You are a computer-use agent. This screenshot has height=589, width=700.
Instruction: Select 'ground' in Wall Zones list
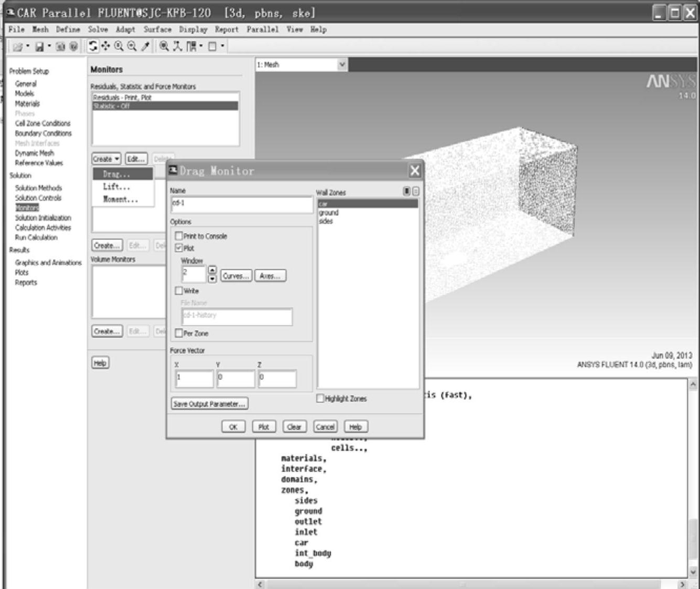pyautogui.click(x=368, y=212)
